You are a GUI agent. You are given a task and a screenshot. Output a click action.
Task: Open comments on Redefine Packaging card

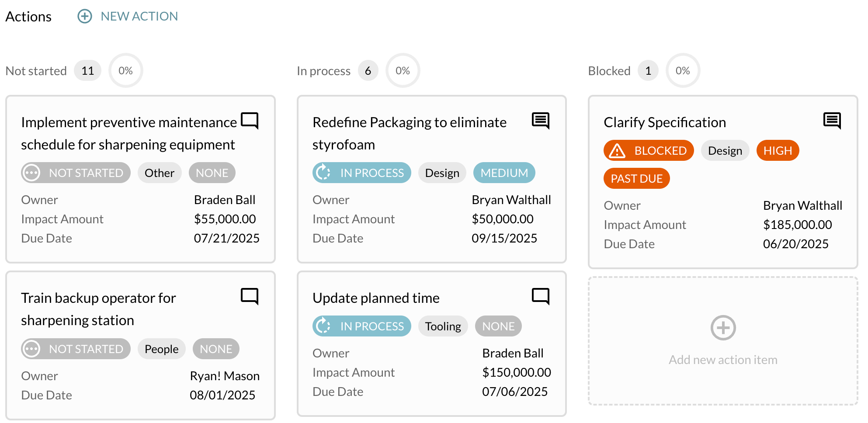point(541,120)
